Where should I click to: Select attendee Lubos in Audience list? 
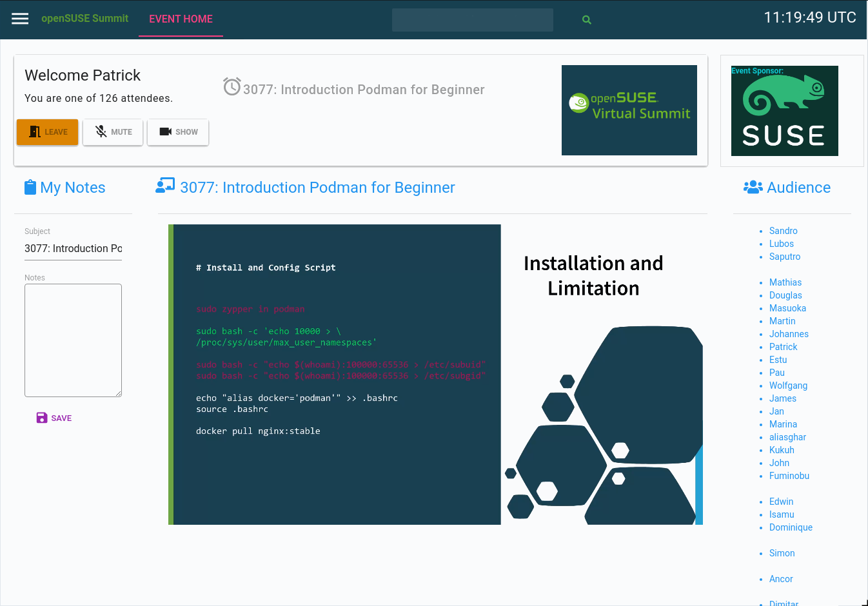tap(782, 244)
